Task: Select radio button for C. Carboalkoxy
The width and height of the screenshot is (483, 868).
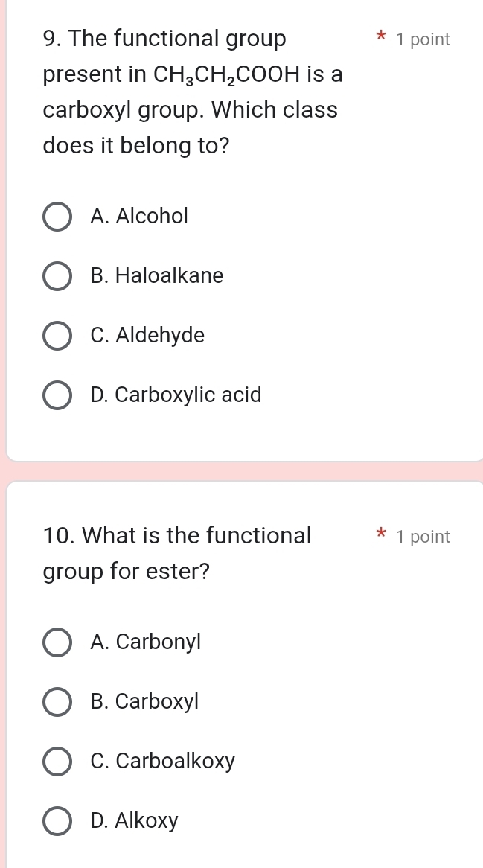Action: point(57,761)
